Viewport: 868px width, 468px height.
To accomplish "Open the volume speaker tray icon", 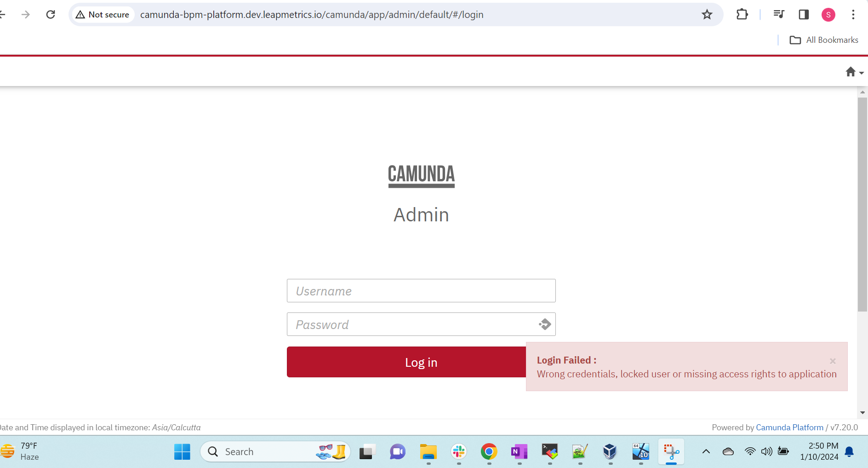I will tap(766, 451).
